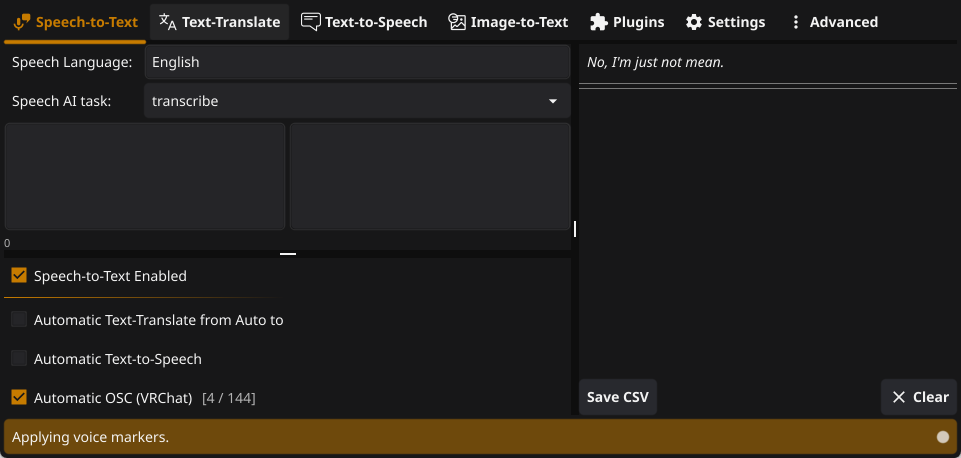
Task: Click the Settings gear icon
Action: click(693, 22)
